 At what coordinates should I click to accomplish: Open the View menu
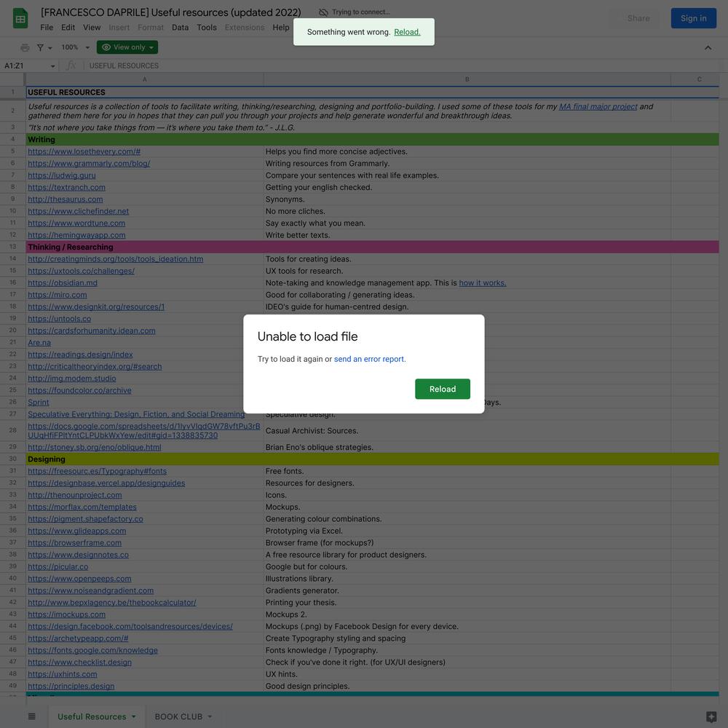pos(92,28)
